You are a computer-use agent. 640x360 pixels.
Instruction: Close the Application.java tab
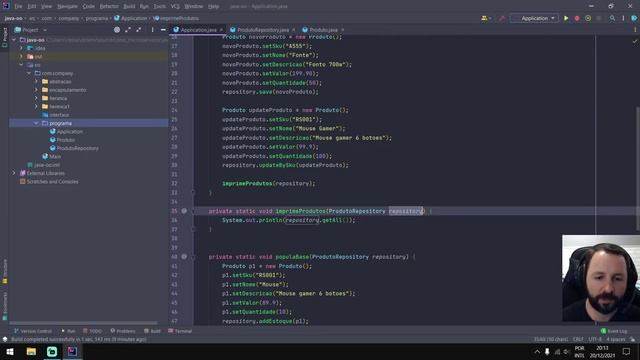[x=221, y=30]
